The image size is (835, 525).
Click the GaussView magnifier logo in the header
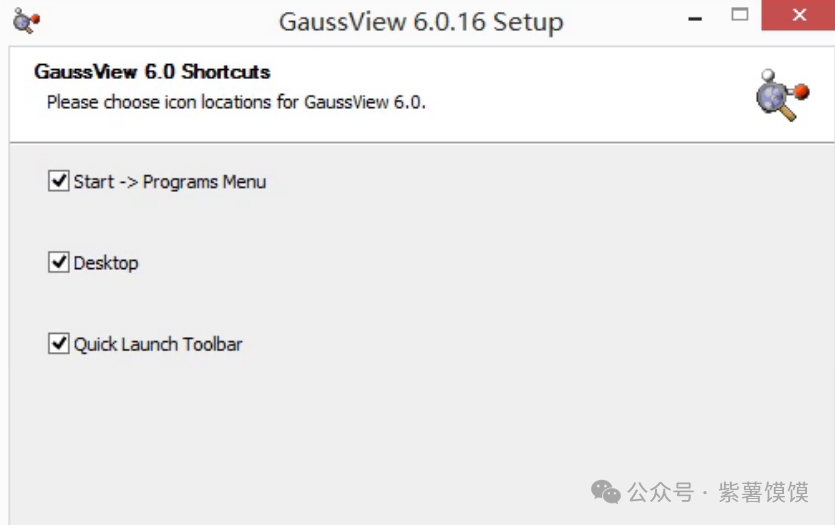(782, 95)
